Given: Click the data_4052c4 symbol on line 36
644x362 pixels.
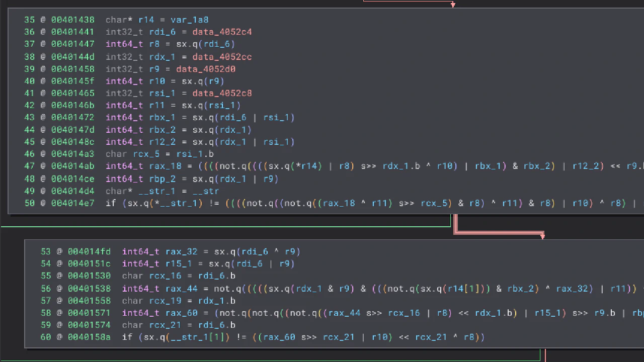Looking at the screenshot, I should [x=222, y=32].
